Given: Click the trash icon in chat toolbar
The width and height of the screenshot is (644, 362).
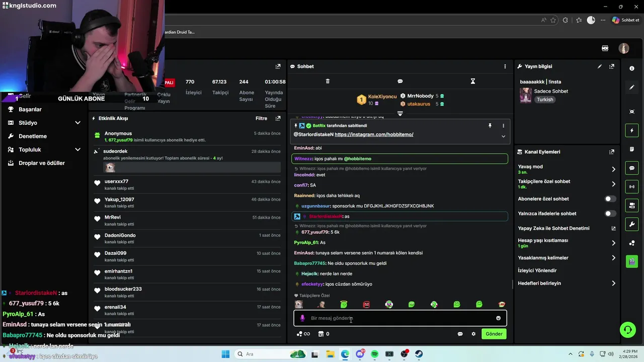Looking at the screenshot, I should 328,81.
